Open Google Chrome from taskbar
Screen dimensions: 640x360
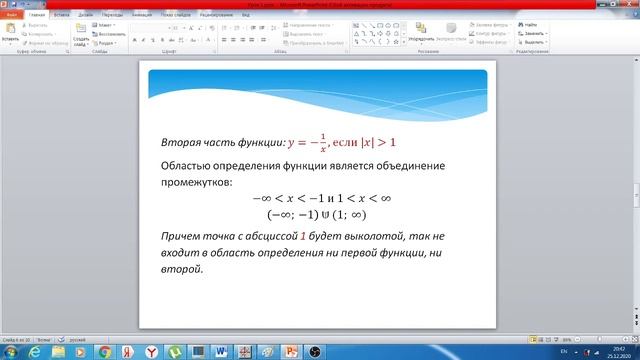coord(104,352)
